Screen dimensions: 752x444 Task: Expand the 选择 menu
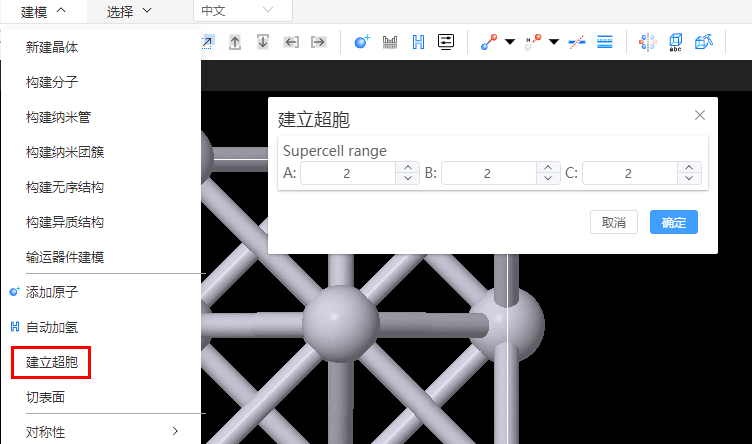click(129, 12)
